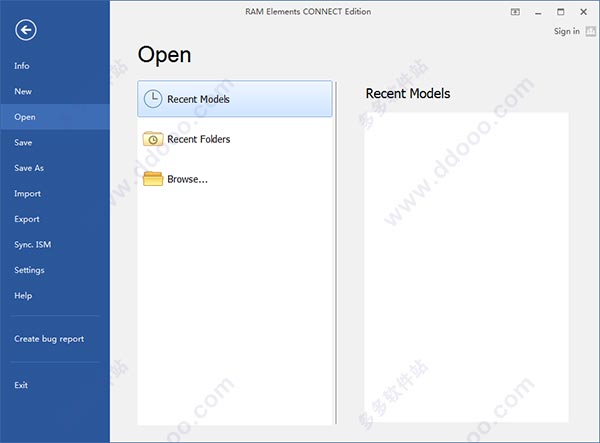This screenshot has height=443, width=600.
Task: Select the Recent Models option
Action: pyautogui.click(x=235, y=99)
